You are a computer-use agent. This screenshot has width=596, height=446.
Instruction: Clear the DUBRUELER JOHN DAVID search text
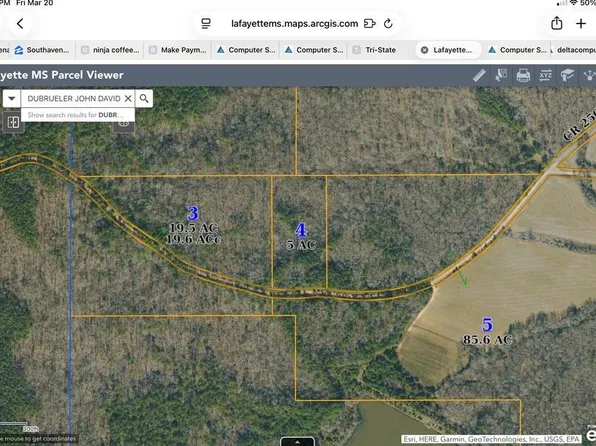tap(128, 98)
